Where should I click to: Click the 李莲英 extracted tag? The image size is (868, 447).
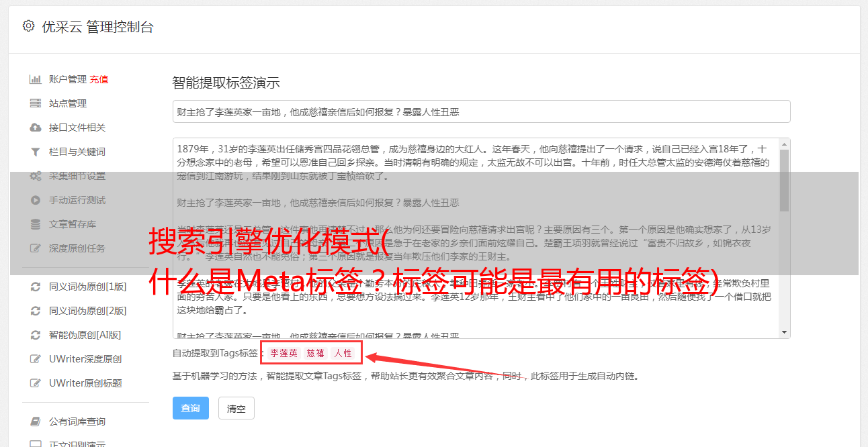[284, 353]
